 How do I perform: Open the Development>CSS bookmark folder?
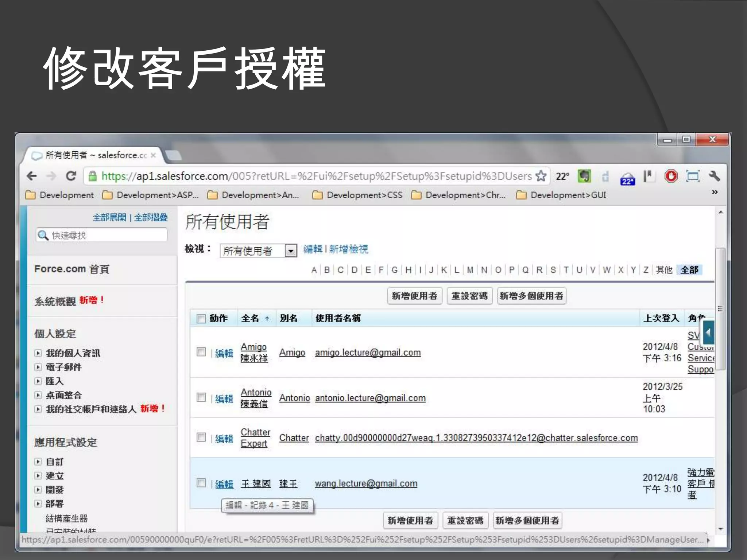(358, 195)
